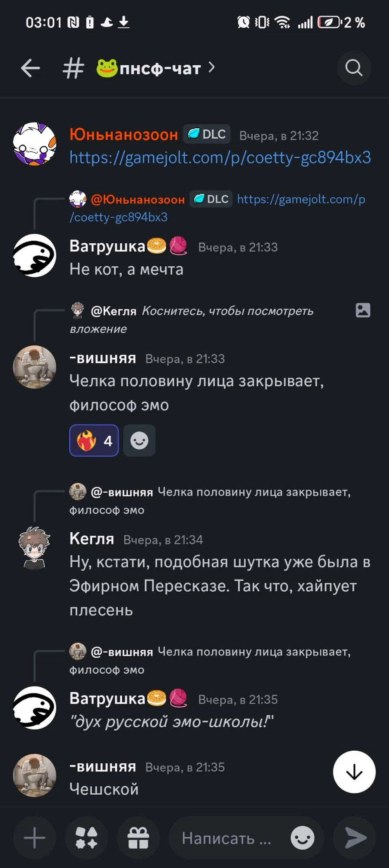This screenshot has width=389, height=868.
Task: Open Ватрушка's avatar at 21:35
Action: point(35,708)
